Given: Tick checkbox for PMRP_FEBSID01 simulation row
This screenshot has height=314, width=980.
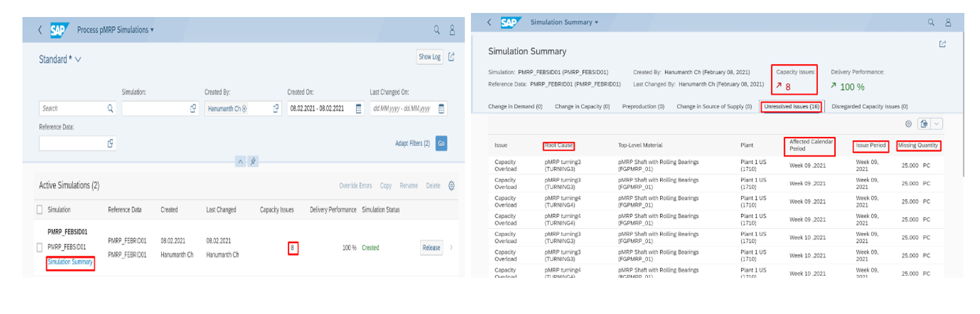Looking at the screenshot, I should [40, 247].
